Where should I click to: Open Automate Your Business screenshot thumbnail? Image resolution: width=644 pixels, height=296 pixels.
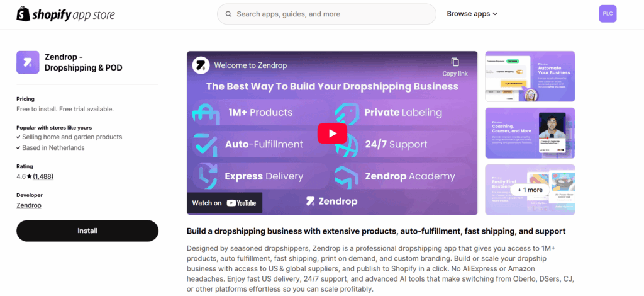pyautogui.click(x=530, y=76)
